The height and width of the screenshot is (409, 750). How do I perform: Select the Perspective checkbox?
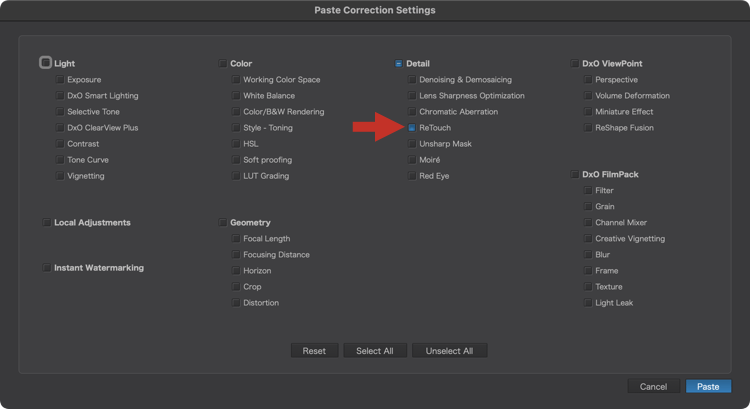(588, 79)
